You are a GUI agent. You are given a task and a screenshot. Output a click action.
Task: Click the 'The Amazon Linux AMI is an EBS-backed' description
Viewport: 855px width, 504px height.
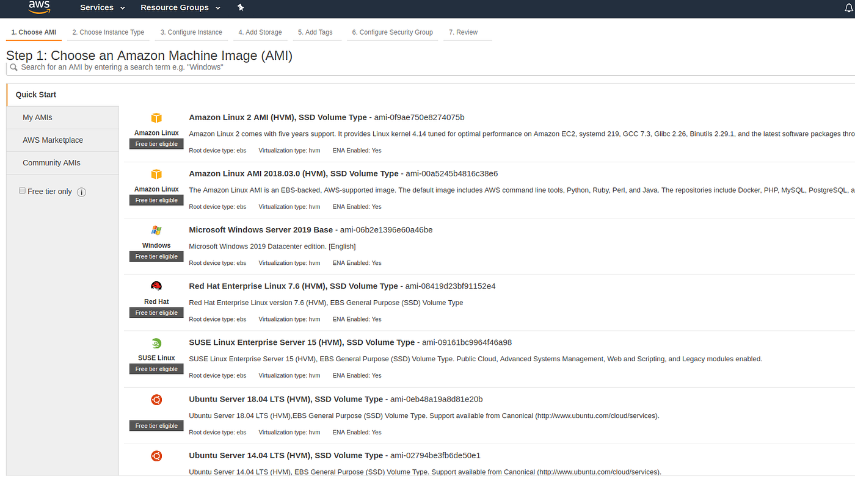pyautogui.click(x=522, y=190)
